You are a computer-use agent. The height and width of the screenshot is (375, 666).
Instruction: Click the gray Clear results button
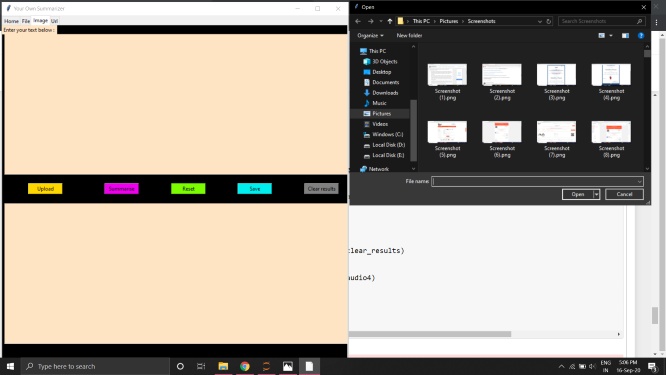click(322, 189)
